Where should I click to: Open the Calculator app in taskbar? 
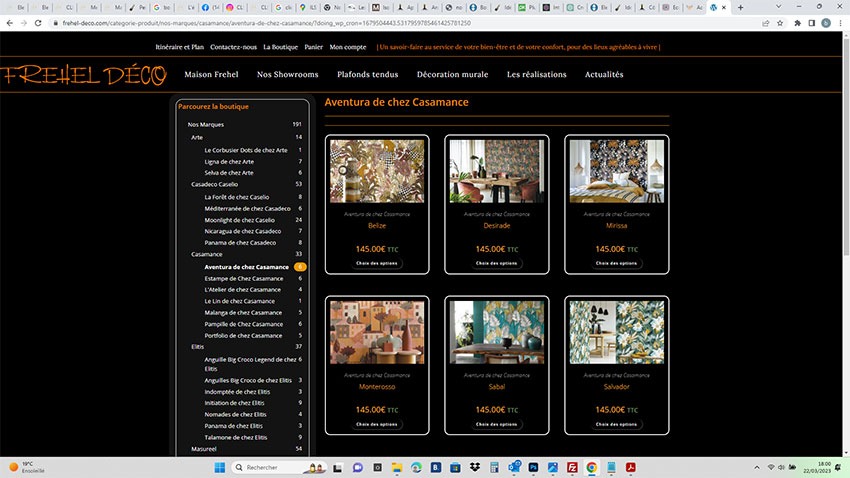[494, 467]
